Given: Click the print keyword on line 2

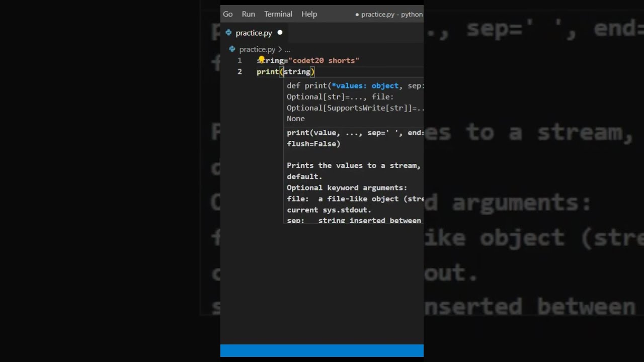Looking at the screenshot, I should pos(268,71).
